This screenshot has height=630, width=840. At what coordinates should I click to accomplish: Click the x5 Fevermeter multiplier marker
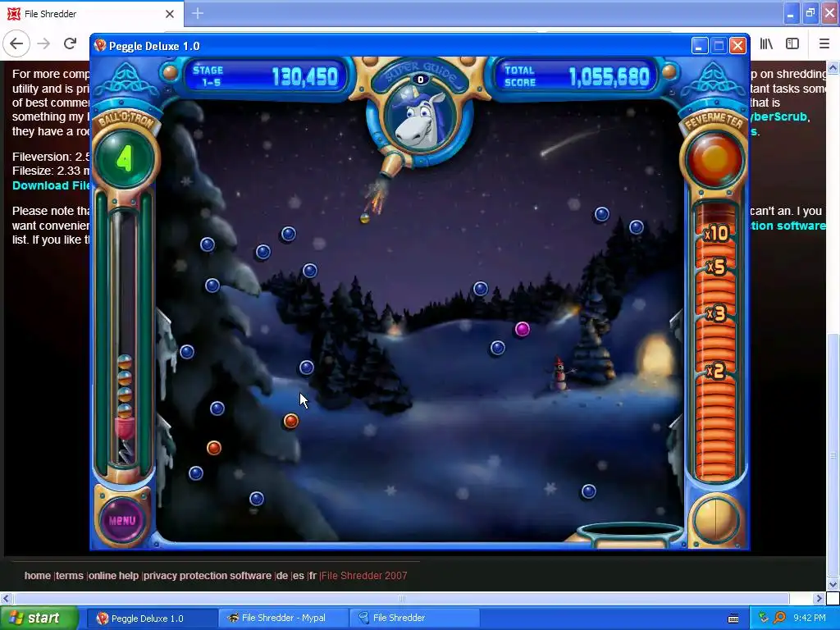pyautogui.click(x=715, y=267)
